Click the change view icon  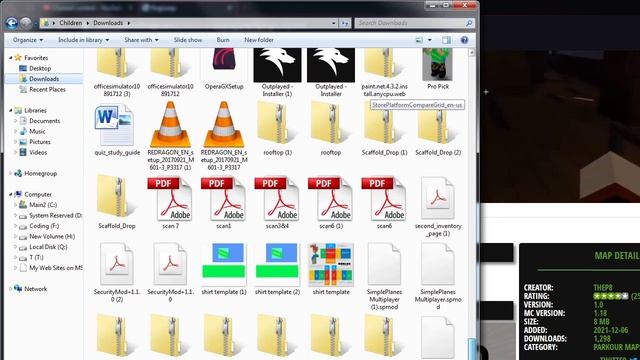[419, 40]
